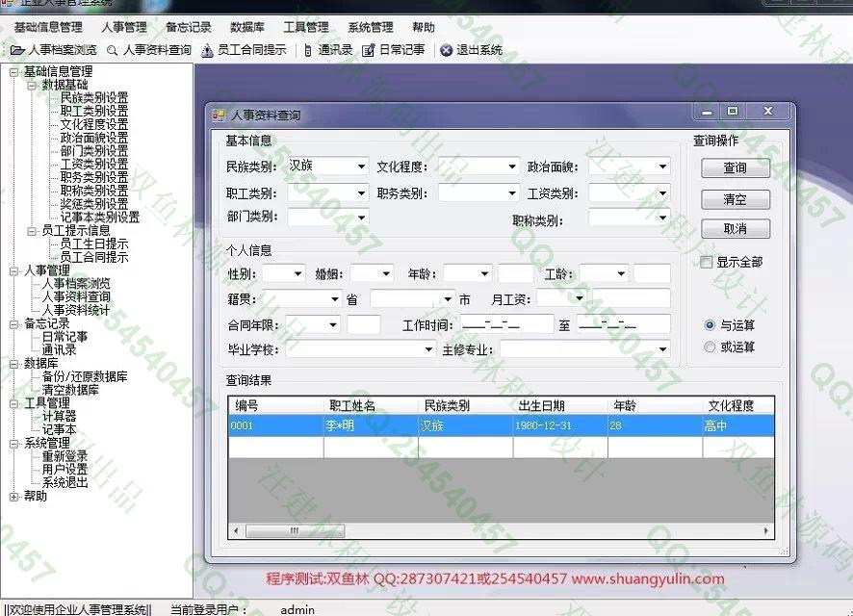The image size is (853, 616).
Task: Click the 查询 button
Action: 736,168
